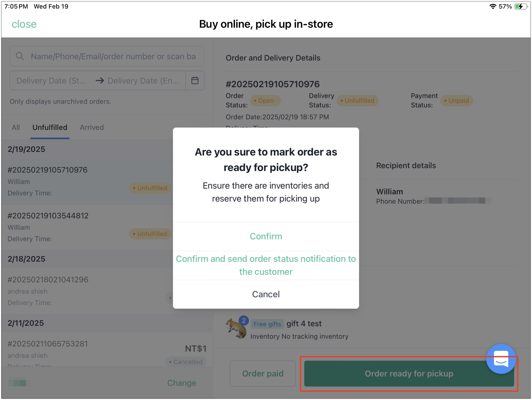The height and width of the screenshot is (400, 532).
Task: Tap the battery status icon
Action: coord(521,6)
